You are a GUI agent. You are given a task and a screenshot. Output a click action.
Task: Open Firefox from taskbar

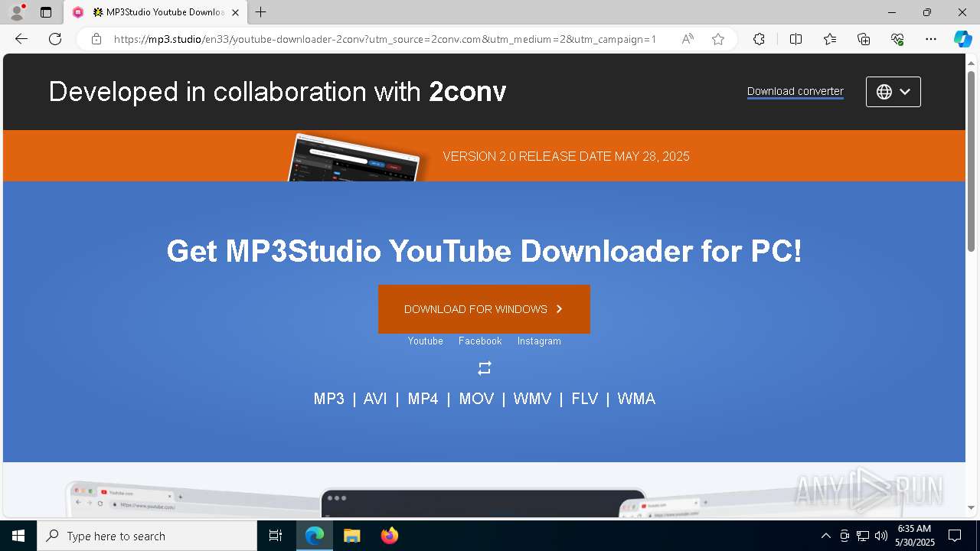point(389,536)
